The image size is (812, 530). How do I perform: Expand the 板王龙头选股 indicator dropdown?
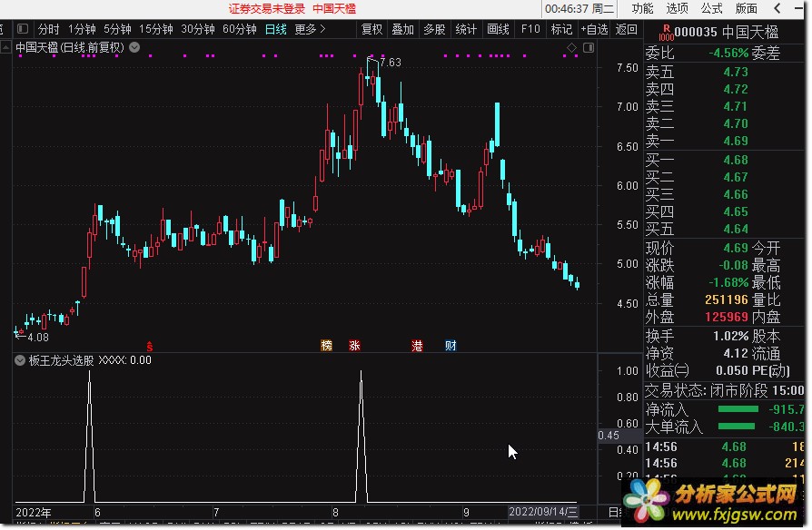click(x=20, y=360)
